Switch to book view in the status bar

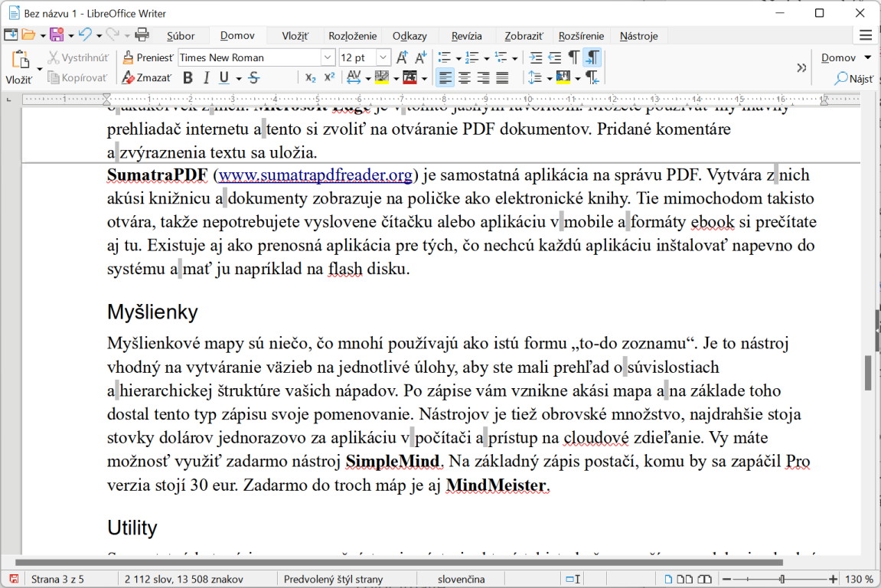(704, 579)
